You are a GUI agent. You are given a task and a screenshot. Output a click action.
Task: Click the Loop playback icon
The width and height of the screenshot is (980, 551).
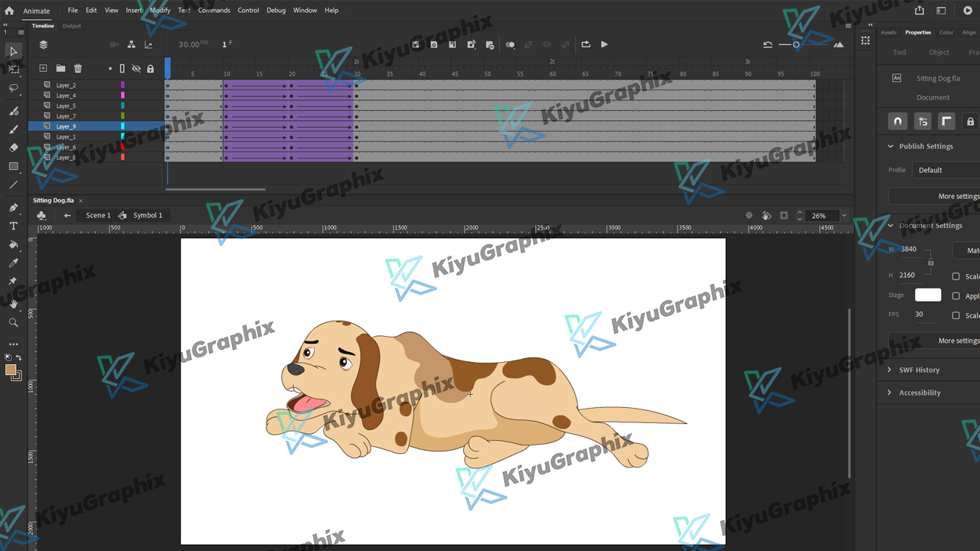click(x=586, y=44)
